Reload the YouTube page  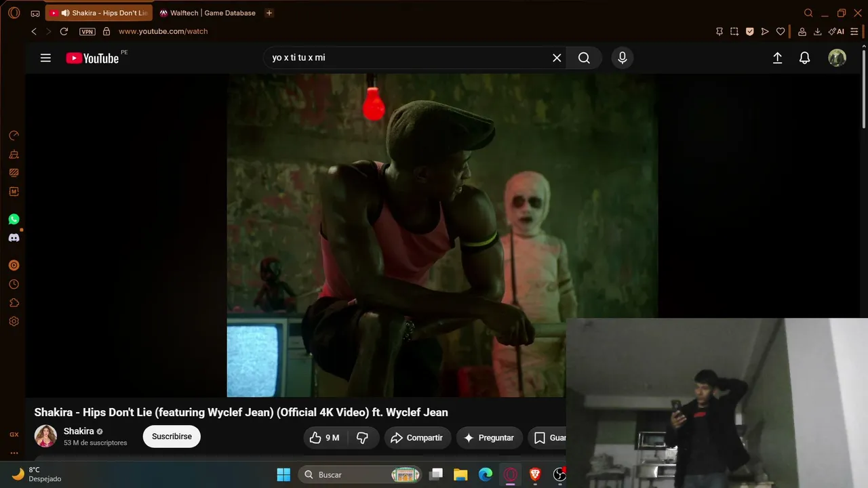[64, 31]
